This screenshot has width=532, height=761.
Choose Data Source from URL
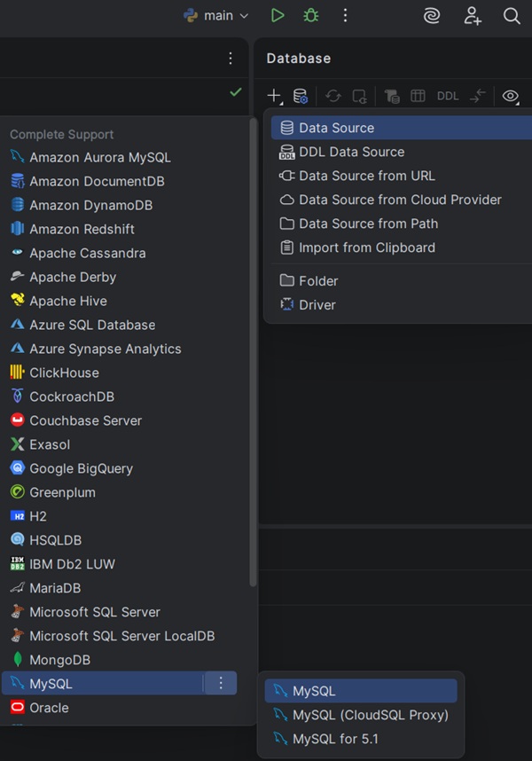[x=366, y=176]
